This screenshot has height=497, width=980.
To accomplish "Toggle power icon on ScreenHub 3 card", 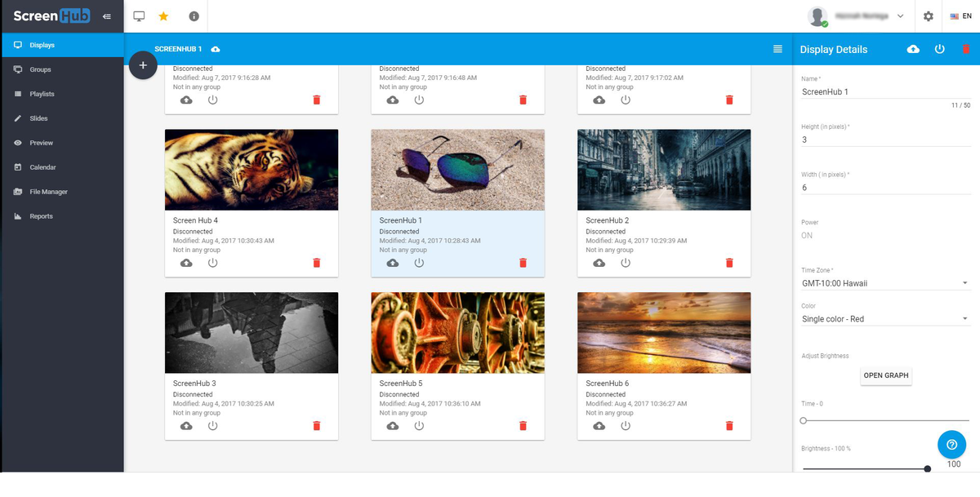I will point(212,426).
